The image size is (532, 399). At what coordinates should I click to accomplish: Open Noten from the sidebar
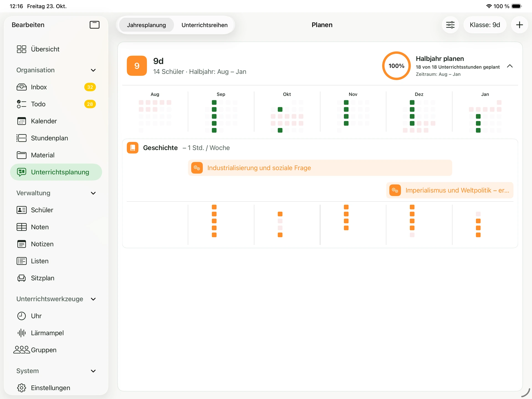tap(56, 227)
